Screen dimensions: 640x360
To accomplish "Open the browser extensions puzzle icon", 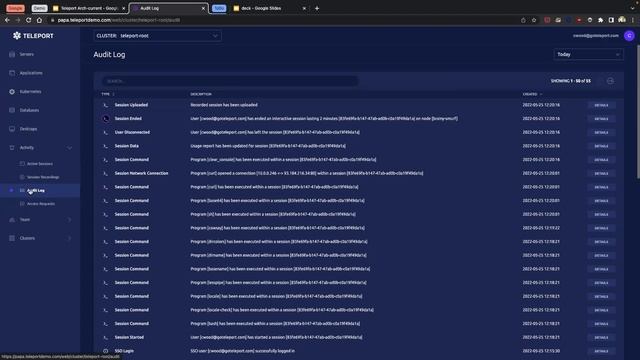I will 600,20.
